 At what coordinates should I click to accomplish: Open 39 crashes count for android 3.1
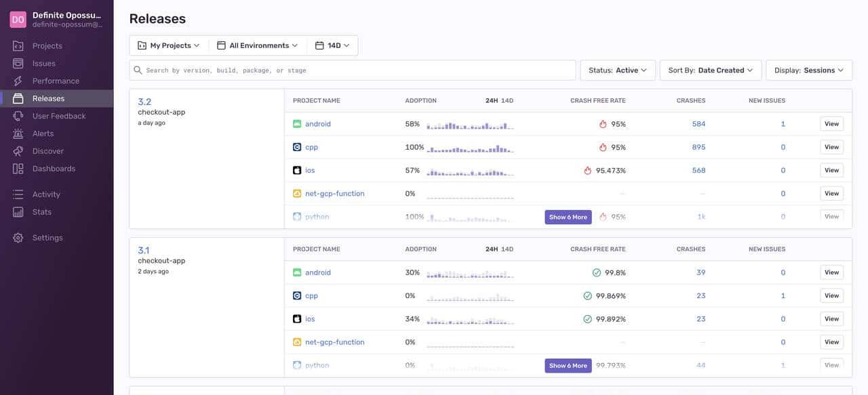click(x=701, y=272)
